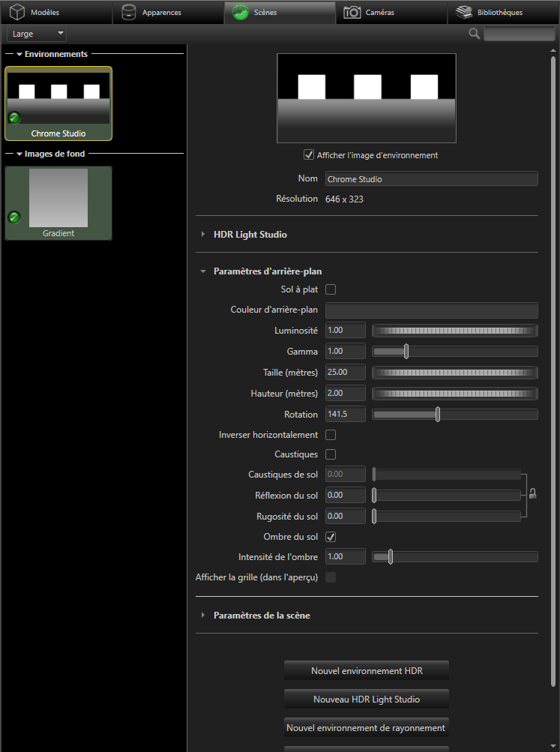Click the Apparences cylinder icon
Viewport: 560px width, 752px height.
pos(128,12)
